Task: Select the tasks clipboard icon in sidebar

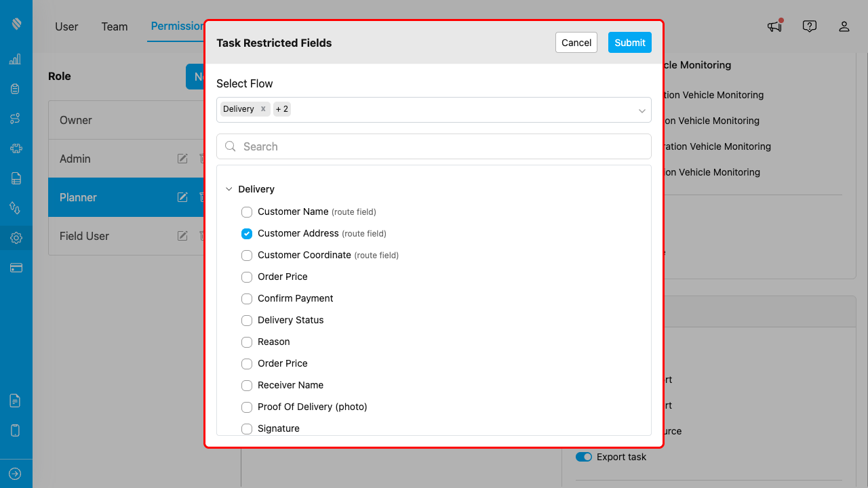Action: tap(15, 88)
